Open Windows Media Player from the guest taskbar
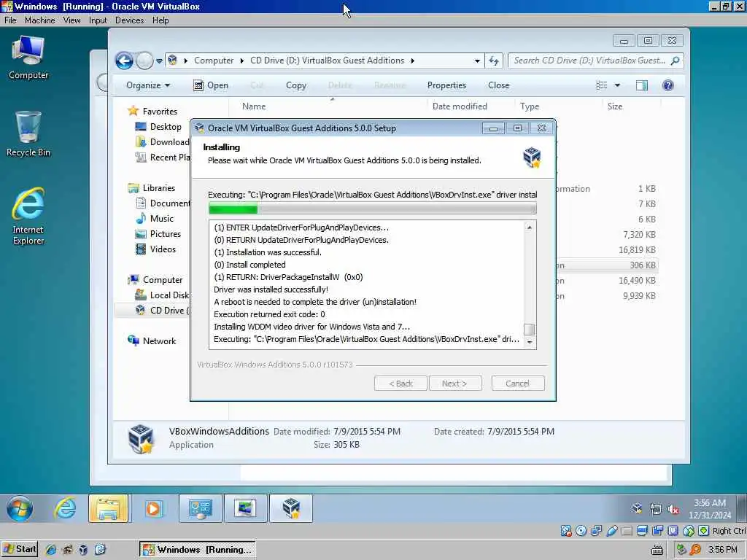Screen dimensions: 747x560 click(x=153, y=508)
